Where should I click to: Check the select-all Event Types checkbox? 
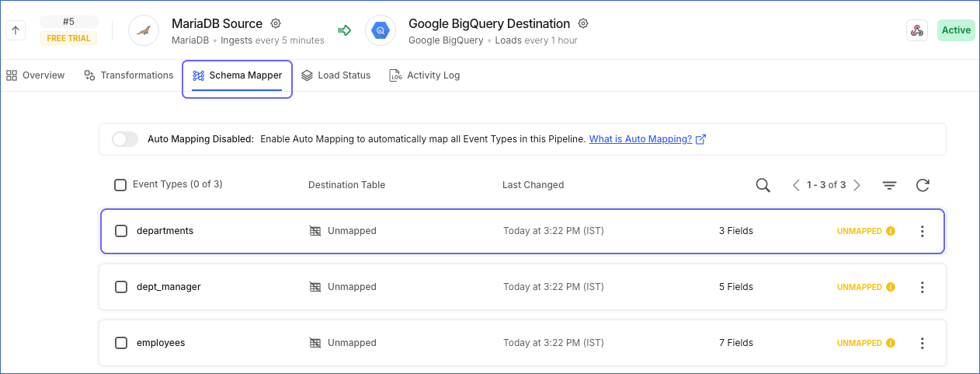point(120,185)
